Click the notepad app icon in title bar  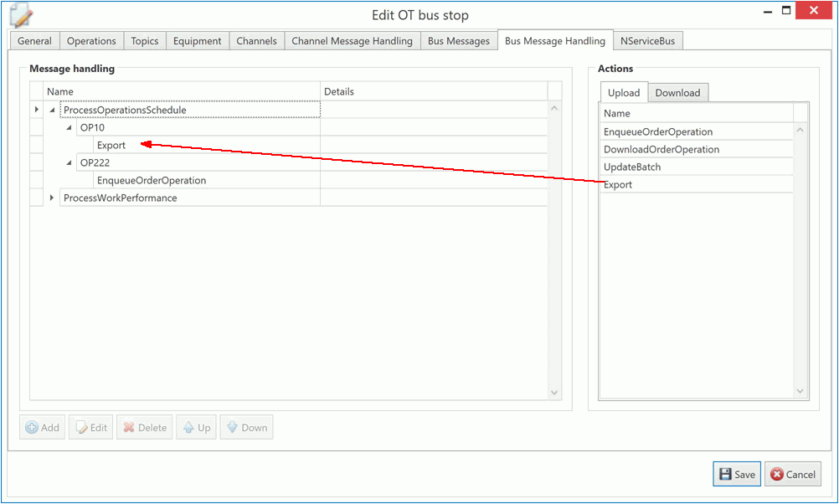(21, 15)
